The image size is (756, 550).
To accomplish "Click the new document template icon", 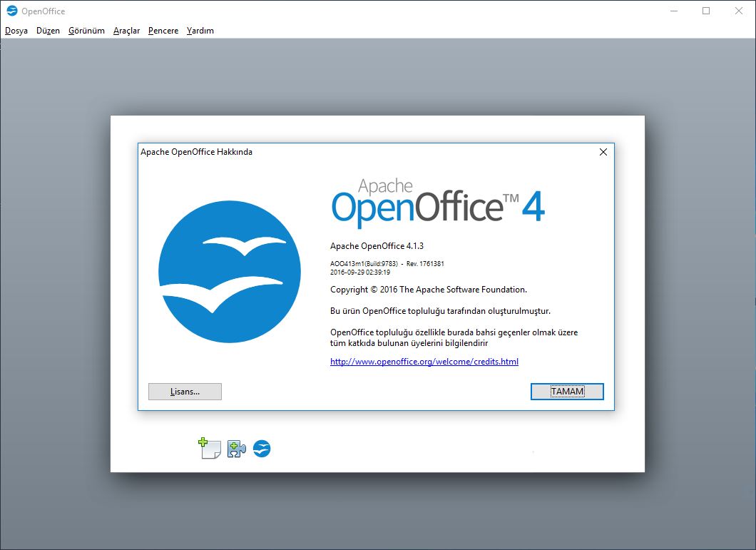I will tap(210, 448).
